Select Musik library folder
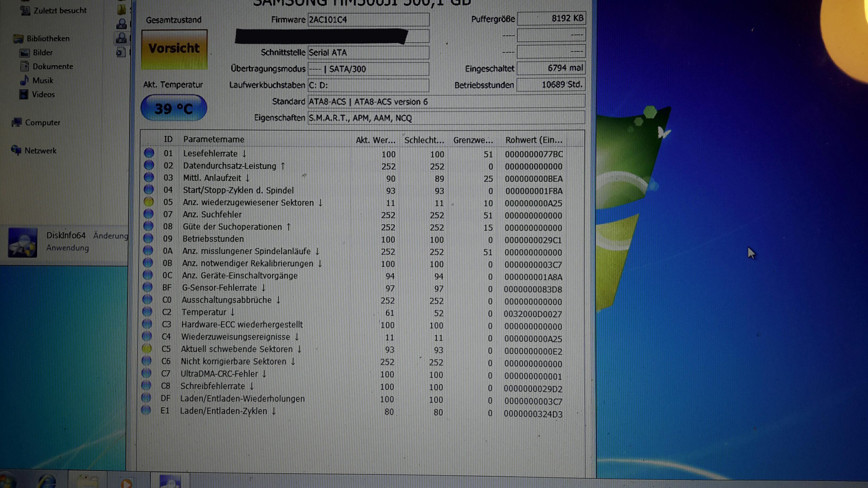This screenshot has height=488, width=868. point(43,80)
